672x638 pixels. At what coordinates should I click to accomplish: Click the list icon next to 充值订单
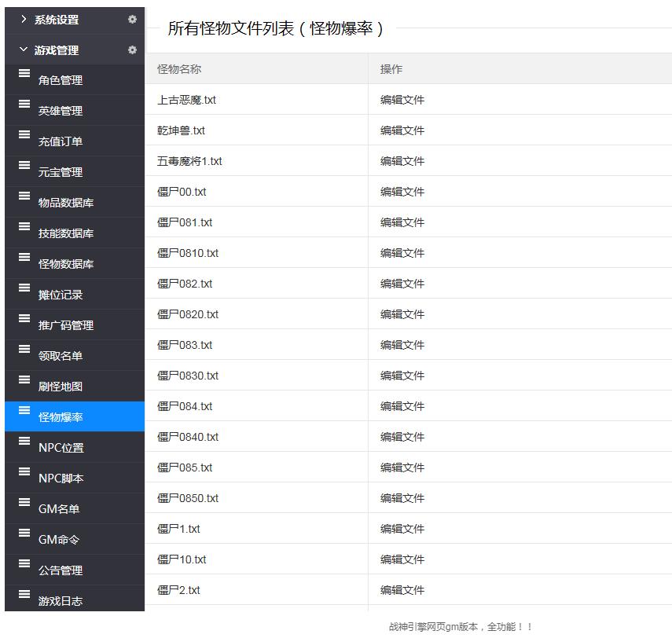click(x=24, y=135)
